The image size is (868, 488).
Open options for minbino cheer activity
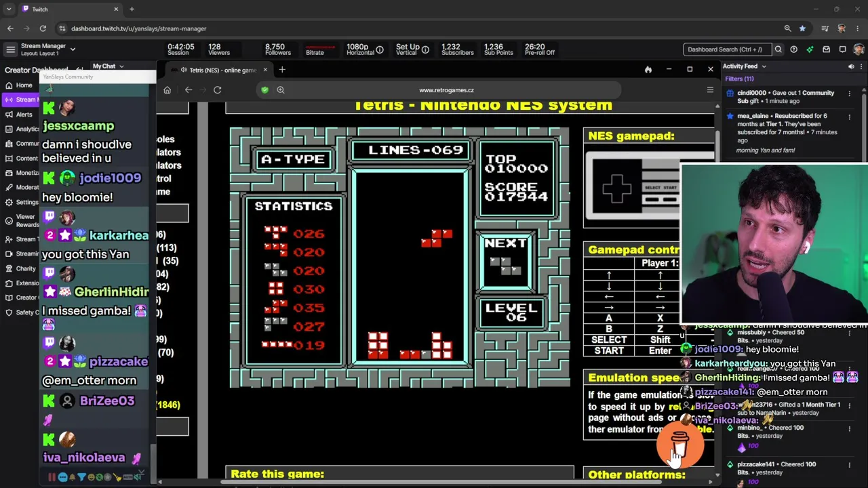coord(849,428)
